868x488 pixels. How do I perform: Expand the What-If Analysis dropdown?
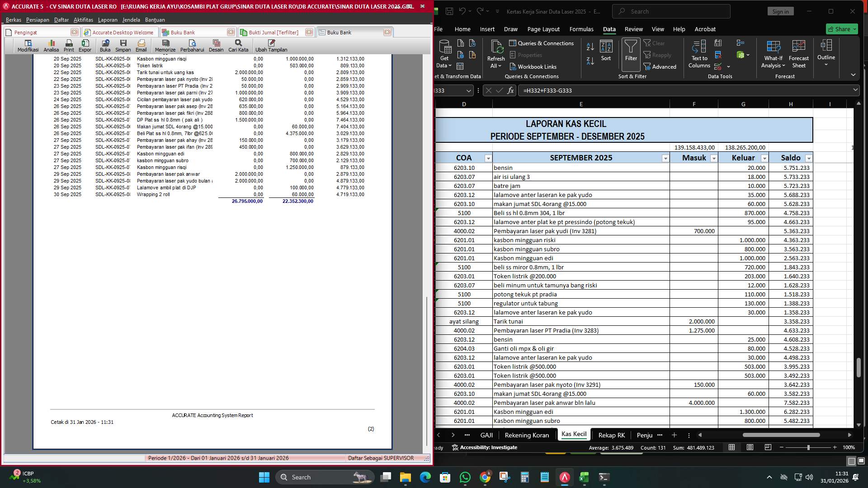773,53
